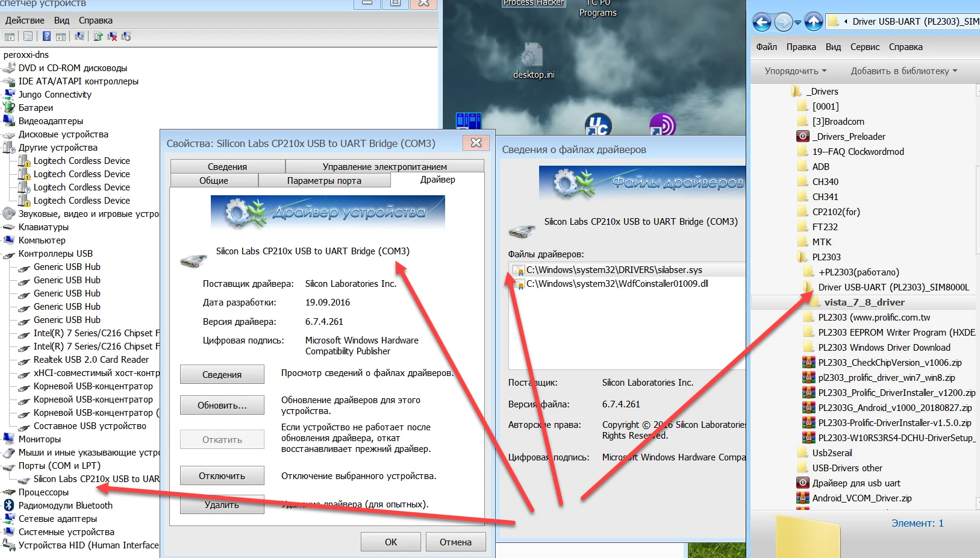This screenshot has width=980, height=558.
Task: Select the Сетевые адаптеры category
Action: click(58, 519)
